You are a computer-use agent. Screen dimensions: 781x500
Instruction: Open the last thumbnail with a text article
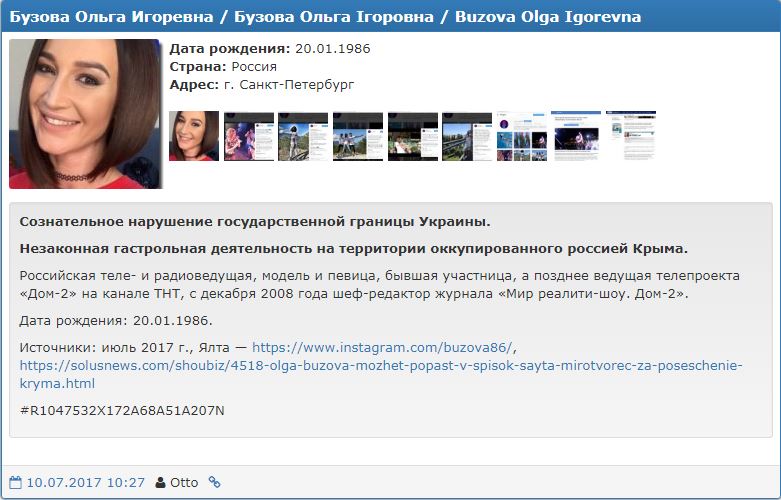[x=631, y=136]
